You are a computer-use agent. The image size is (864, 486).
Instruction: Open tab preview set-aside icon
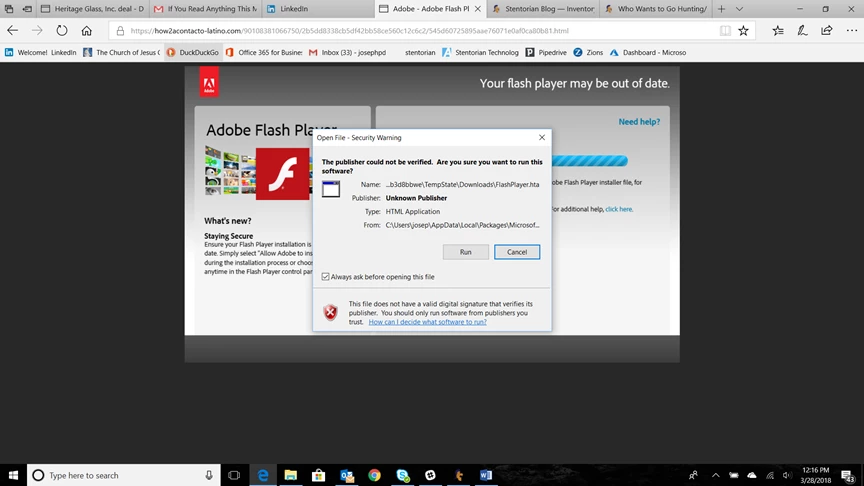9,9
